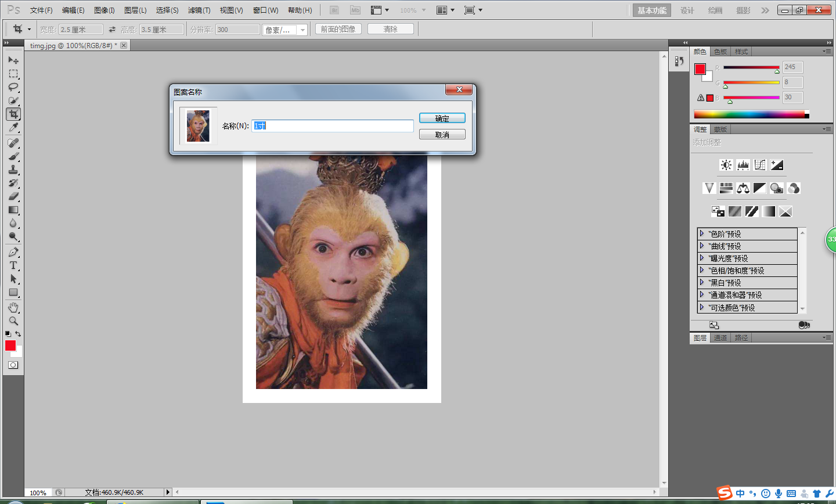Select the Spot Healing Brush tool
Viewport: 836px width, 504px height.
13,143
